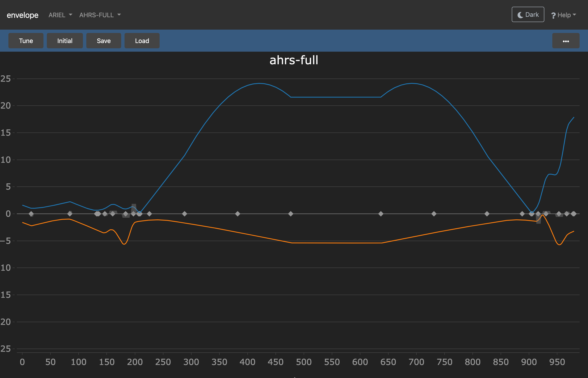The image size is (588, 378).
Task: Select the diamond marker near x 85
Action: coord(70,214)
